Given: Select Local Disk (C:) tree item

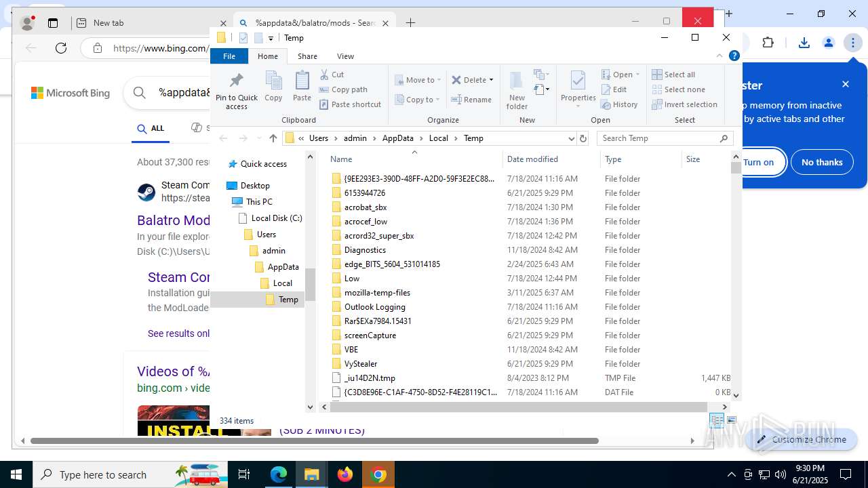Looking at the screenshot, I should tap(277, 218).
